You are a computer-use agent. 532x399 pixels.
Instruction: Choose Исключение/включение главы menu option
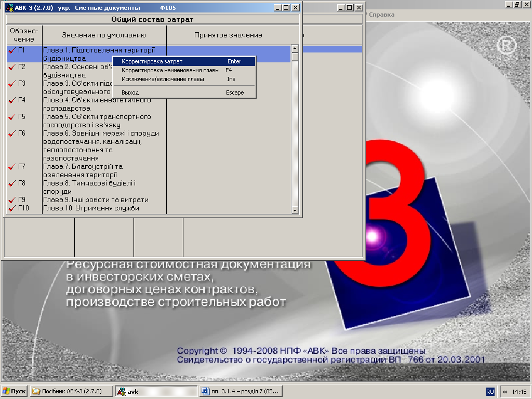tap(183, 79)
